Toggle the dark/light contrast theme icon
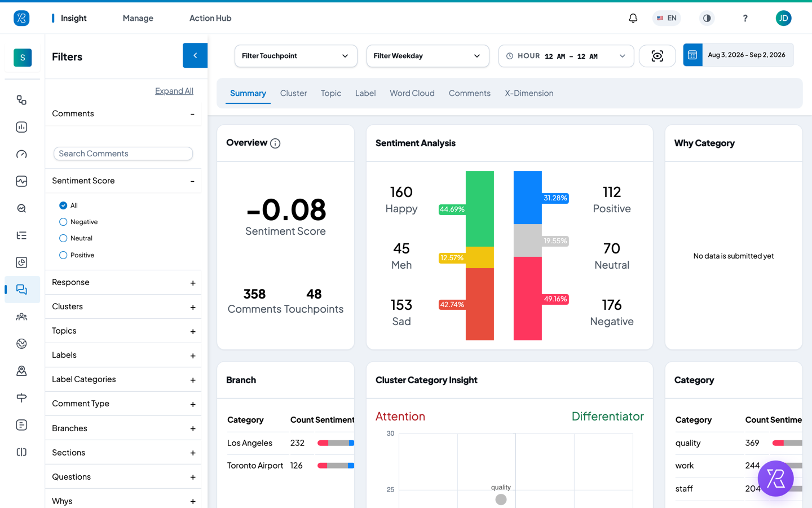This screenshot has height=508, width=812. click(707, 18)
